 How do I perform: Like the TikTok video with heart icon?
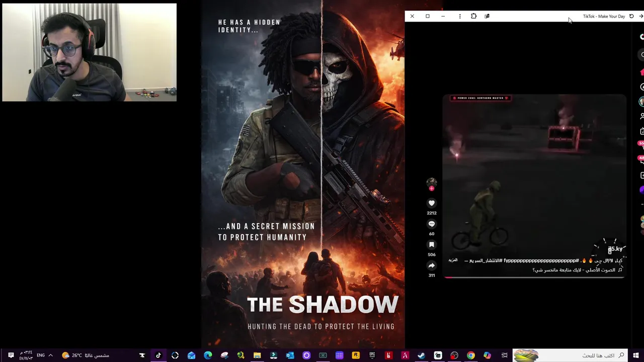click(431, 203)
